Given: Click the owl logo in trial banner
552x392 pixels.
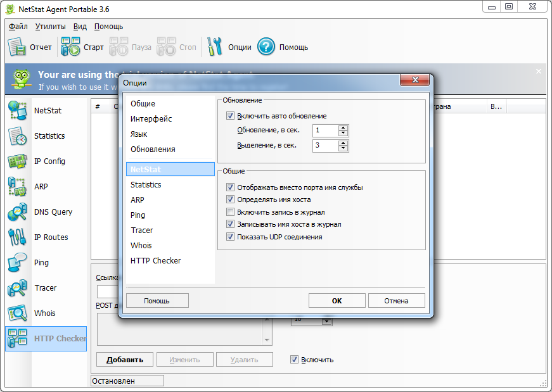Looking at the screenshot, I should (x=21, y=79).
